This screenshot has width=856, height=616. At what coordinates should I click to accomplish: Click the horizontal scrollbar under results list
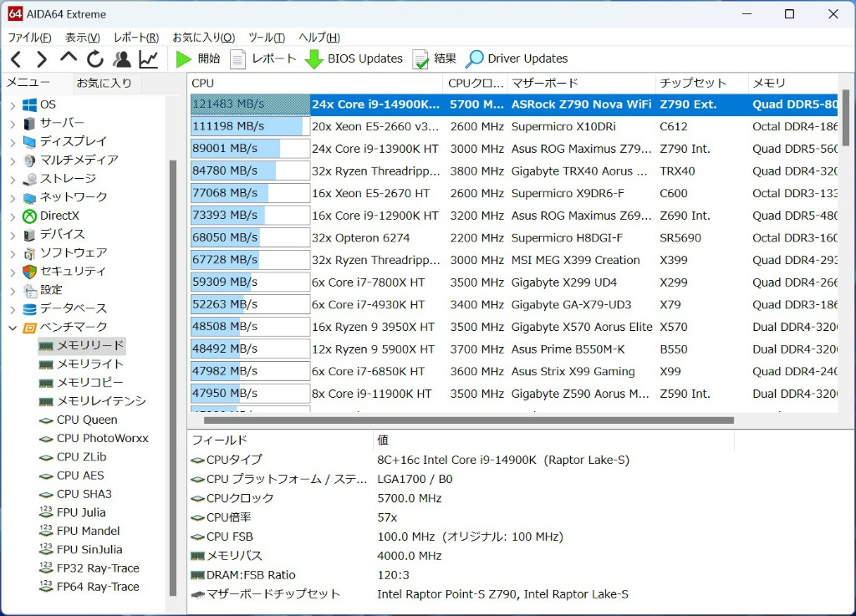pyautogui.click(x=468, y=420)
